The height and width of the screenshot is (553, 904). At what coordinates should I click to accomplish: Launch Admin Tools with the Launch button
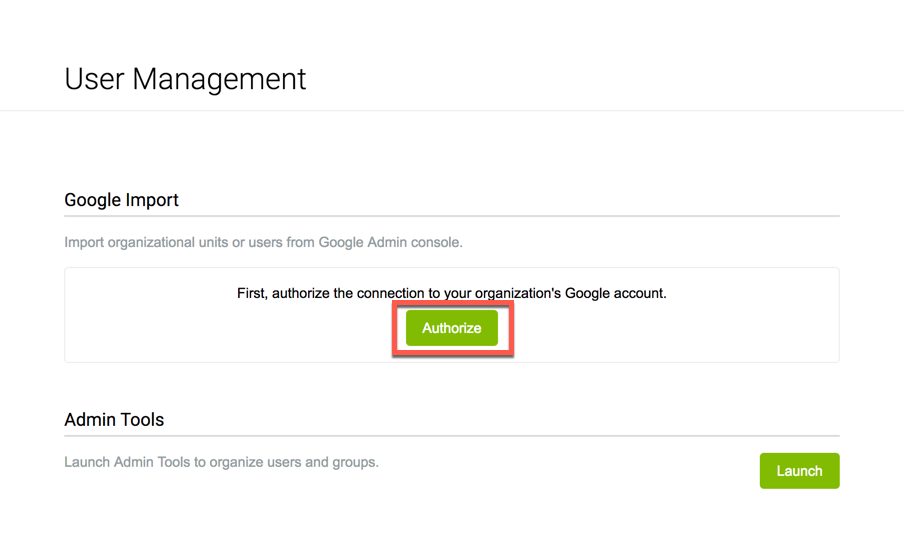point(799,471)
